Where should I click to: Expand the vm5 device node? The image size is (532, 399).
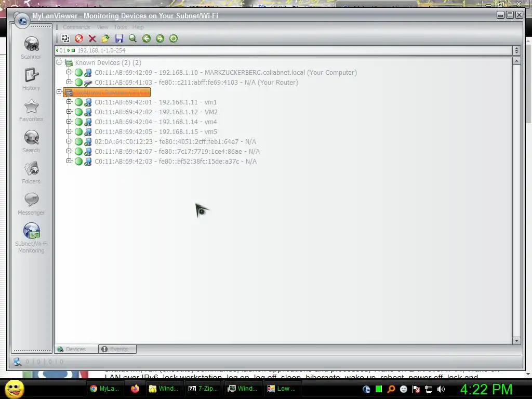[x=69, y=131]
